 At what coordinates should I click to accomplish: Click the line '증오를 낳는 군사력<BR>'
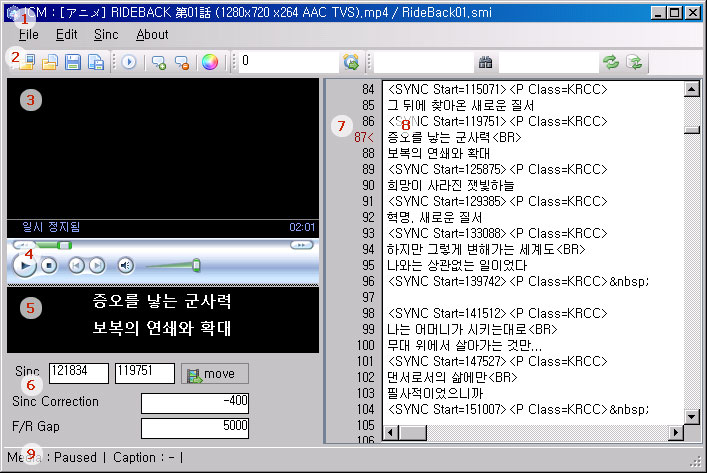point(454,138)
